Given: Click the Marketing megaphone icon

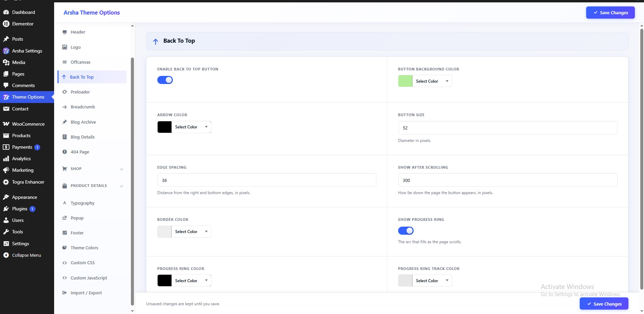Looking at the screenshot, I should coord(6,170).
